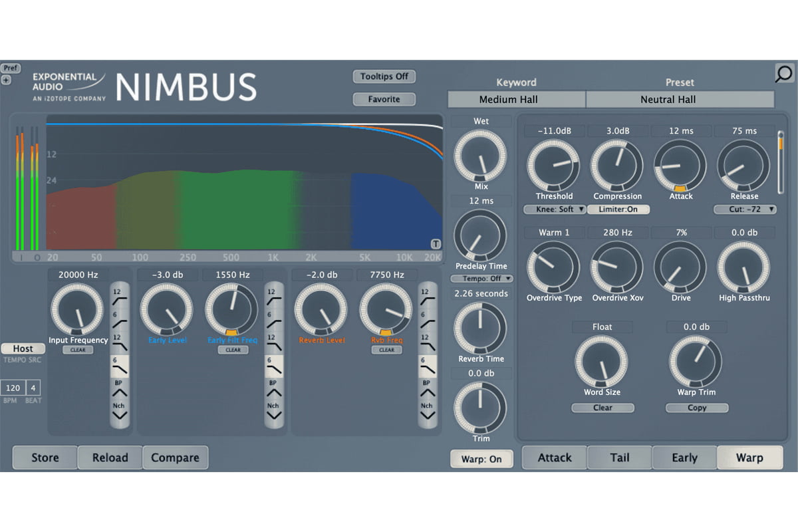This screenshot has height=532, width=798.
Task: Open the Tempo: Off dropdown under Predelay
Action: coord(482,279)
